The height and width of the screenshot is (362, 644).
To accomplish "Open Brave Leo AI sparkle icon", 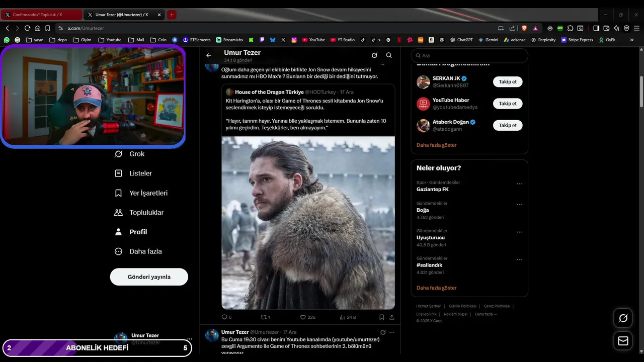I will coord(616,28).
